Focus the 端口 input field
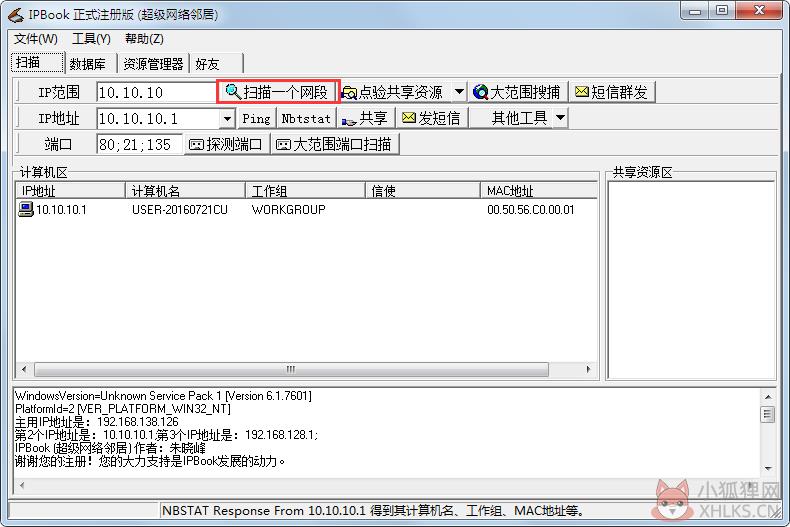 [139, 145]
